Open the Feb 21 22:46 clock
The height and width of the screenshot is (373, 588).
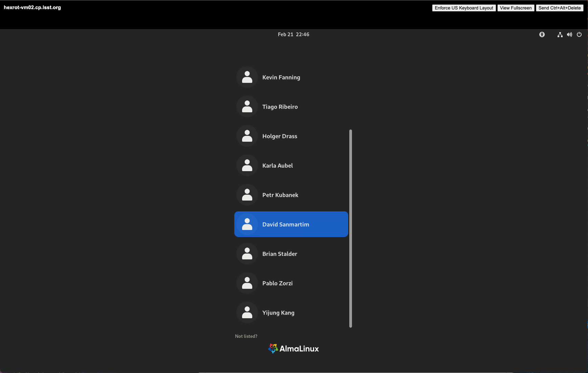(x=293, y=34)
